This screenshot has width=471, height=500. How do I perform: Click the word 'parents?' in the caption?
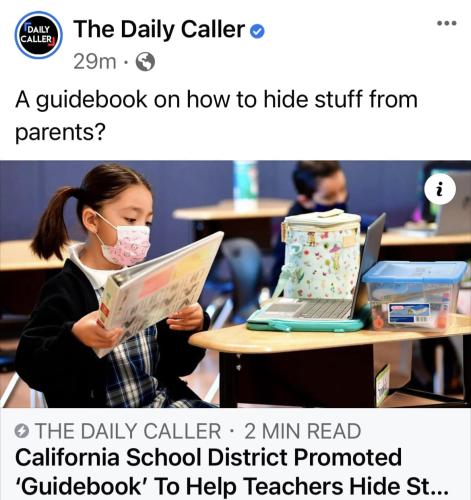tap(60, 132)
